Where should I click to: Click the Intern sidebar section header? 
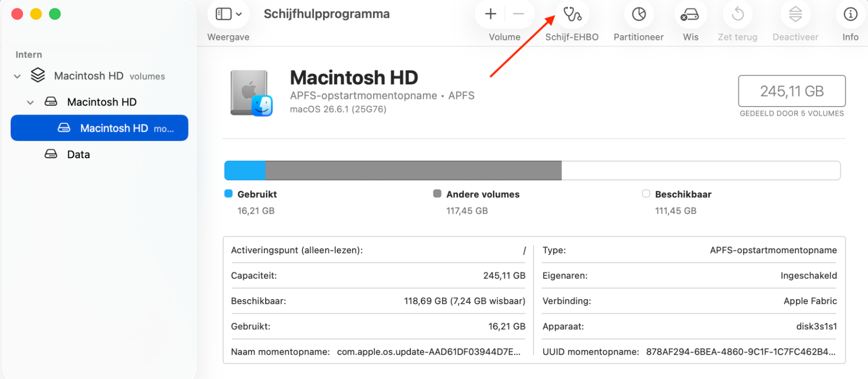(x=29, y=55)
